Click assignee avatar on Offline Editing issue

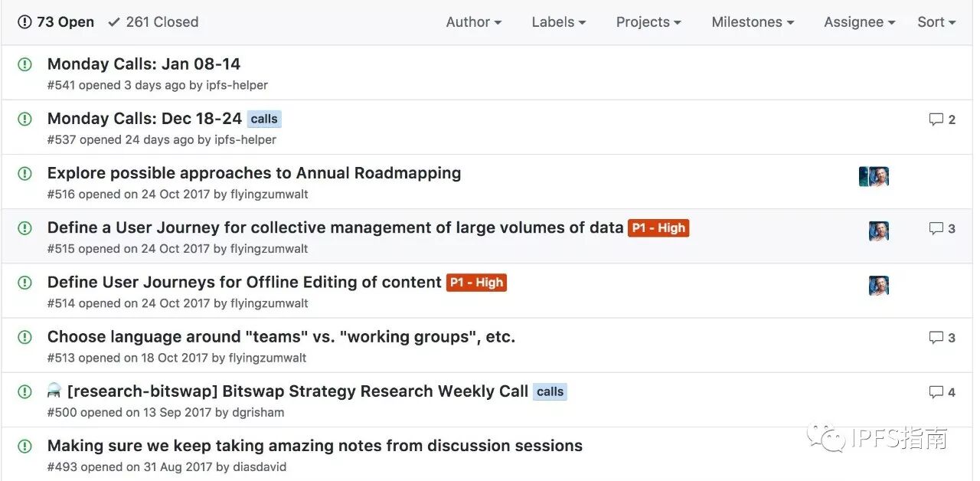tap(878, 286)
